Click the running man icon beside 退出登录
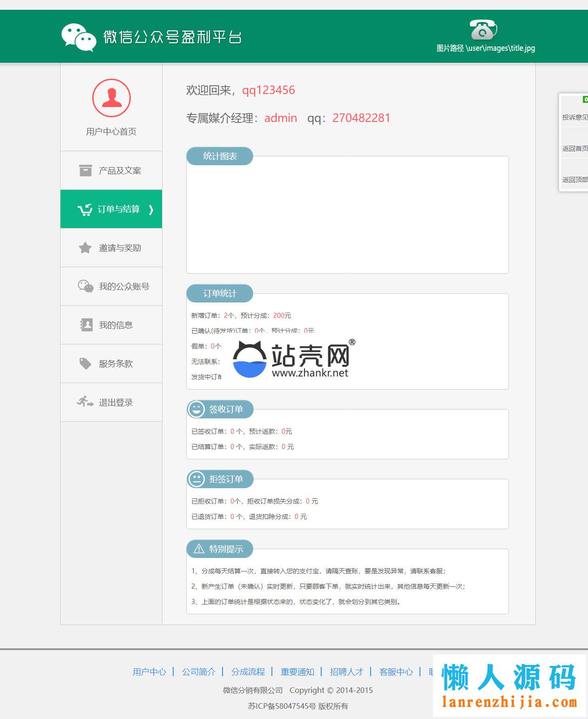Viewport: 588px width, 719px height. coord(85,402)
